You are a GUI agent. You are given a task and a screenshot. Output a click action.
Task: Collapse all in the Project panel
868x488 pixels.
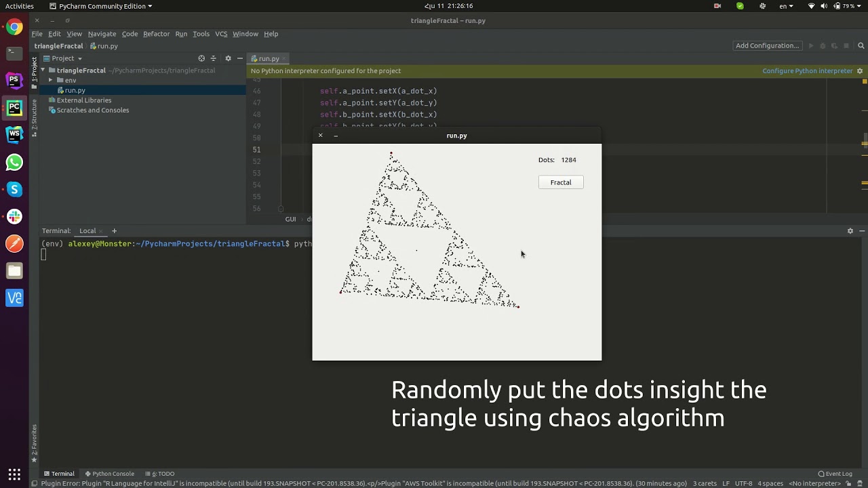pyautogui.click(x=214, y=58)
